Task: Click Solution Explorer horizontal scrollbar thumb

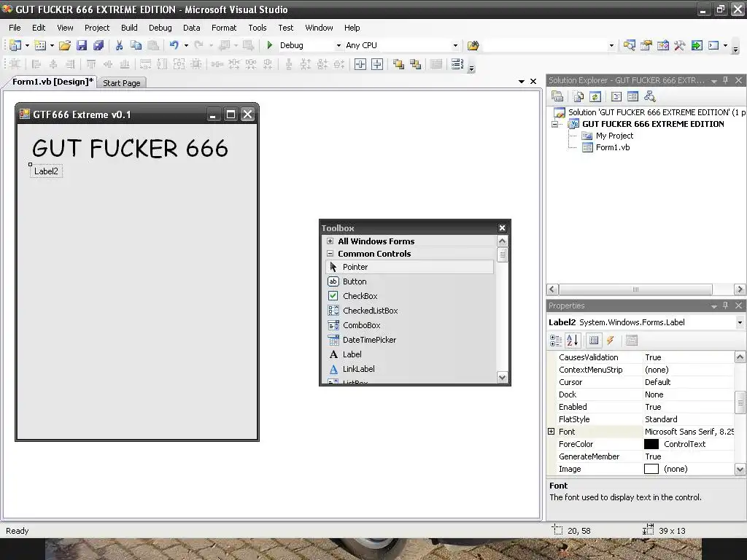Action: pyautogui.click(x=635, y=289)
